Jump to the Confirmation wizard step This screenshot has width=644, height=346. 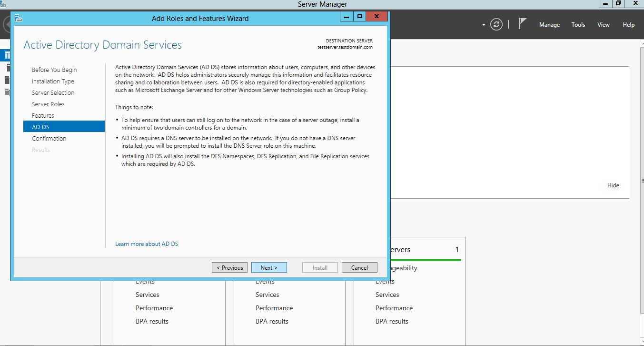point(49,139)
